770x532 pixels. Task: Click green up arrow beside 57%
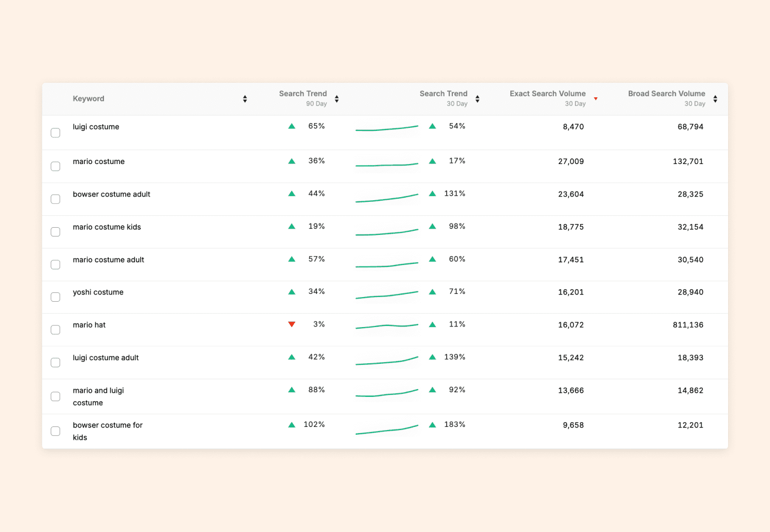point(292,259)
